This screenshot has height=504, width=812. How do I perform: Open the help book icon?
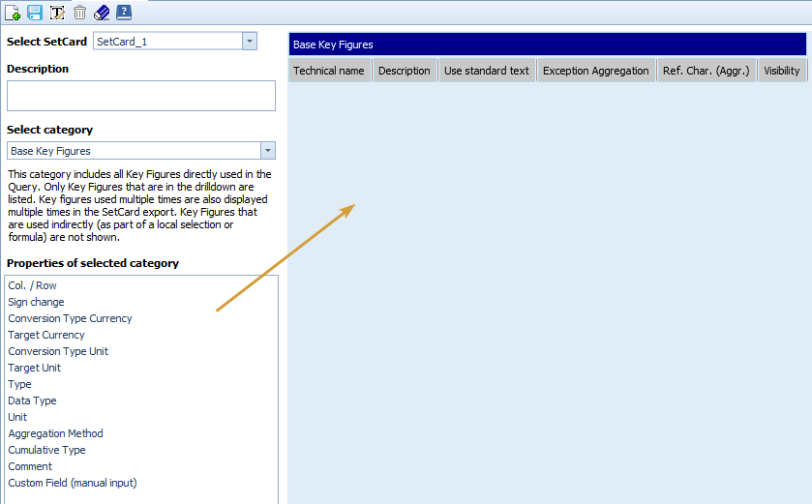click(124, 13)
